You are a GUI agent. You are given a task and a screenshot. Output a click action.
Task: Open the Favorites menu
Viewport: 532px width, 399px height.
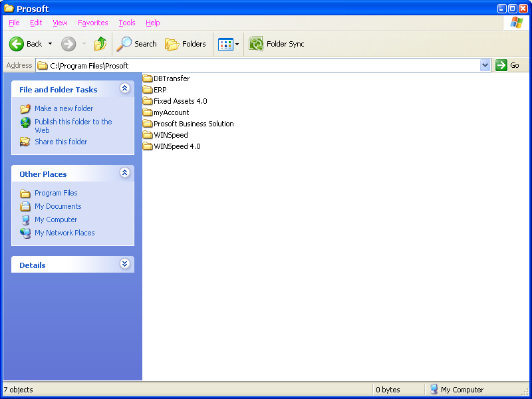92,23
